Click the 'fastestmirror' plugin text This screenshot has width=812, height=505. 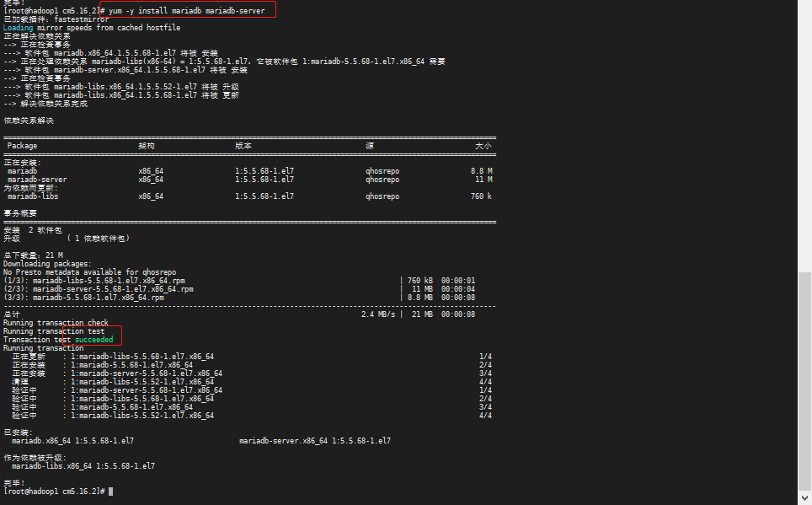coord(82,19)
